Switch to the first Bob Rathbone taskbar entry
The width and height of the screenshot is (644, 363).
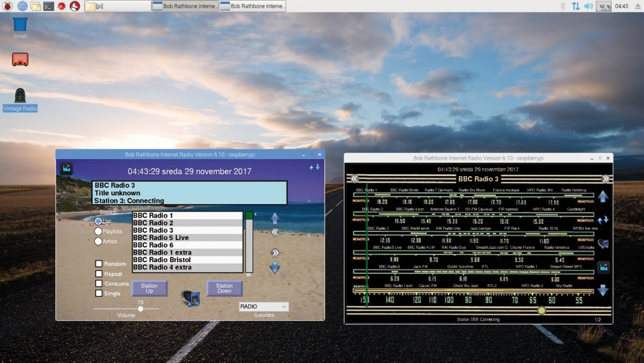[185, 6]
